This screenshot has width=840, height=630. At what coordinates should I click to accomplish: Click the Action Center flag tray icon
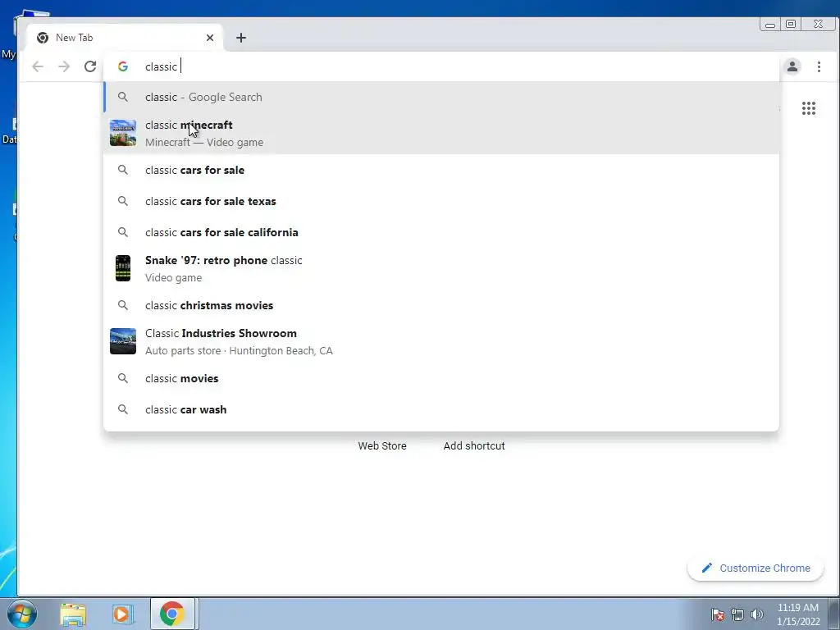718,614
